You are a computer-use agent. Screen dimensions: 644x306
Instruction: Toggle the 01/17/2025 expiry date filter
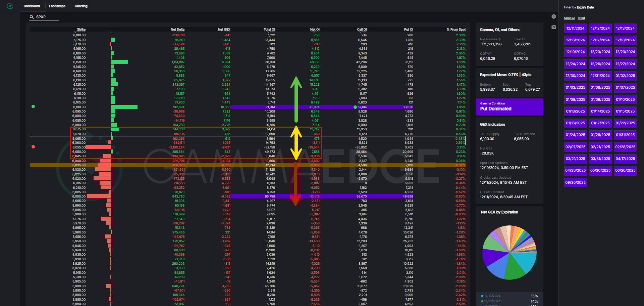[x=600, y=123]
